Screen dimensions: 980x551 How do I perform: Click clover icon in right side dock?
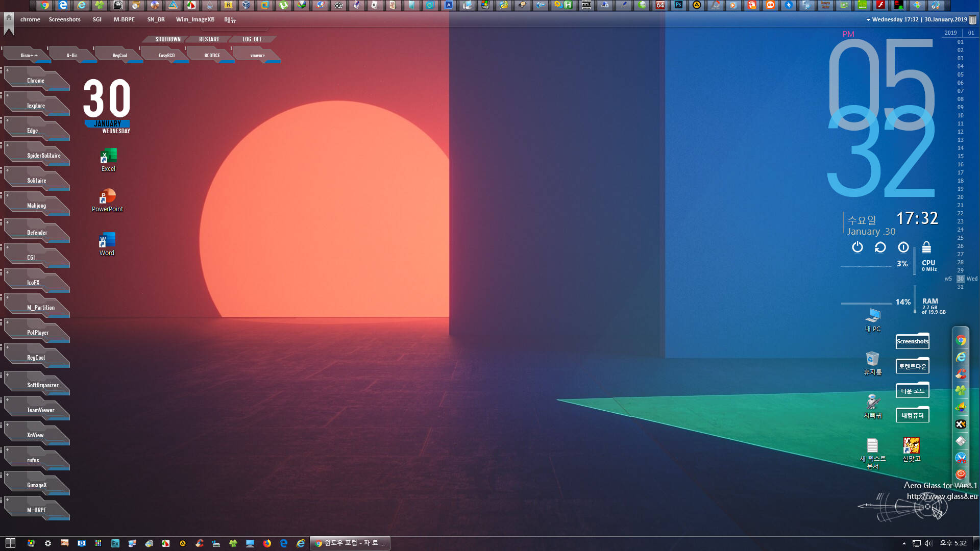point(961,390)
